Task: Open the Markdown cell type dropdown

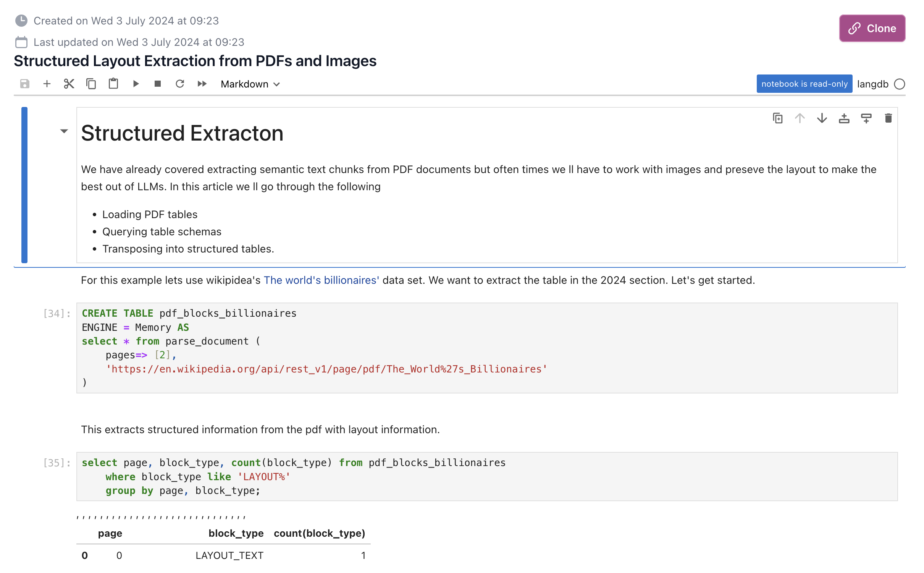Action: point(250,84)
